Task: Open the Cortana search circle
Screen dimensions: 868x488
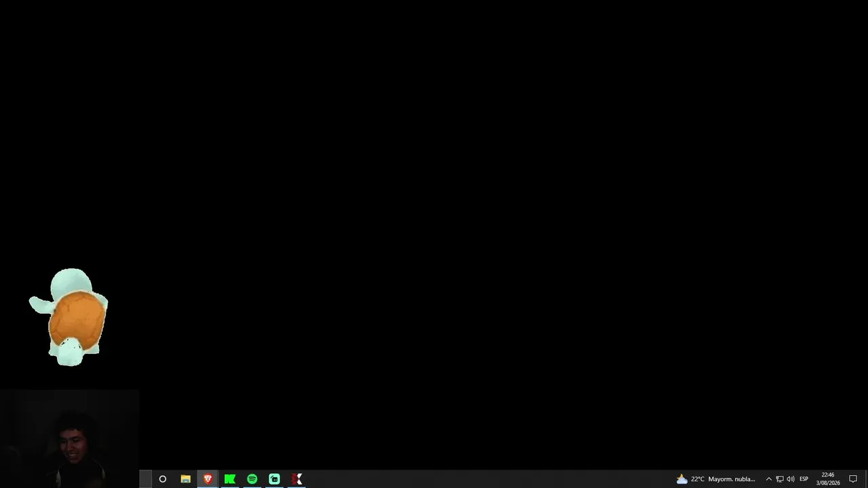Action: [163, 479]
